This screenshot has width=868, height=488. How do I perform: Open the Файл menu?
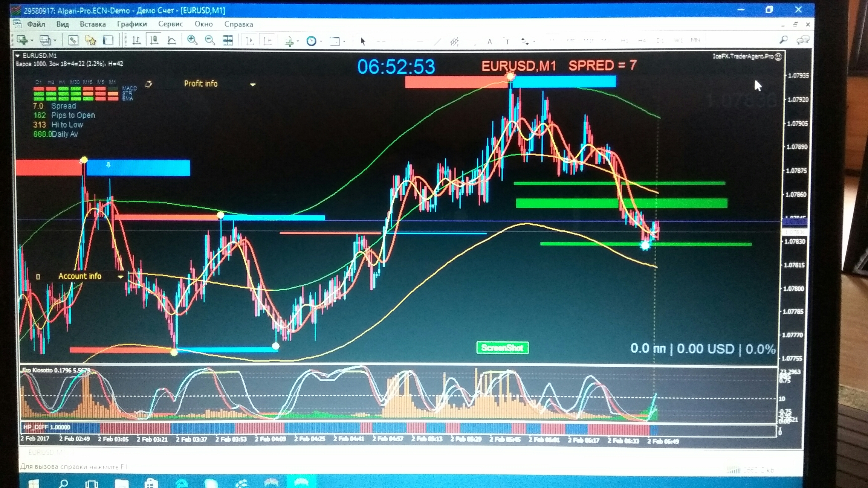(x=36, y=24)
